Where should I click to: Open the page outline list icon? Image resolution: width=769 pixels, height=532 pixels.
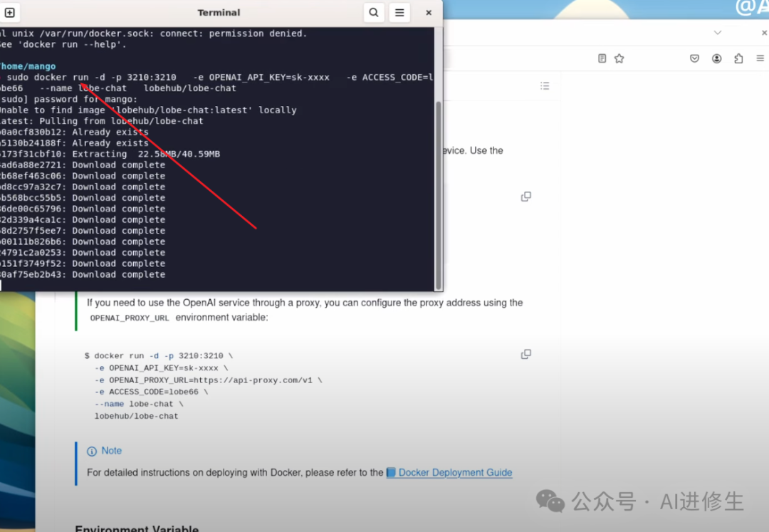click(x=545, y=85)
